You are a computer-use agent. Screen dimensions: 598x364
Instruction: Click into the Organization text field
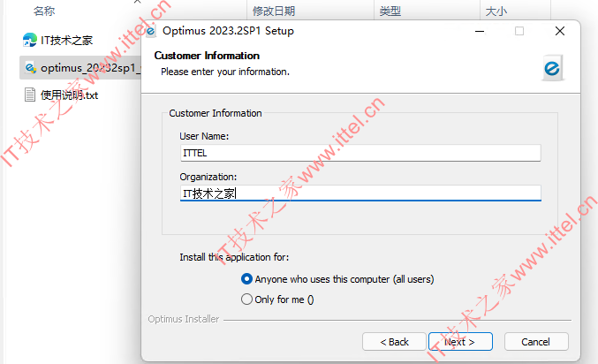(360, 193)
